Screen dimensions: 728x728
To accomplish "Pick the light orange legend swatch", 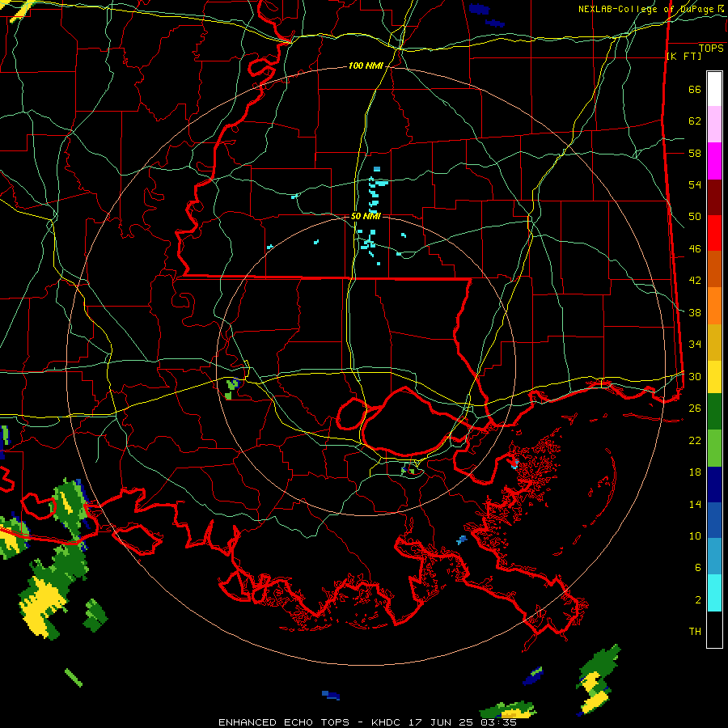I will tap(714, 306).
